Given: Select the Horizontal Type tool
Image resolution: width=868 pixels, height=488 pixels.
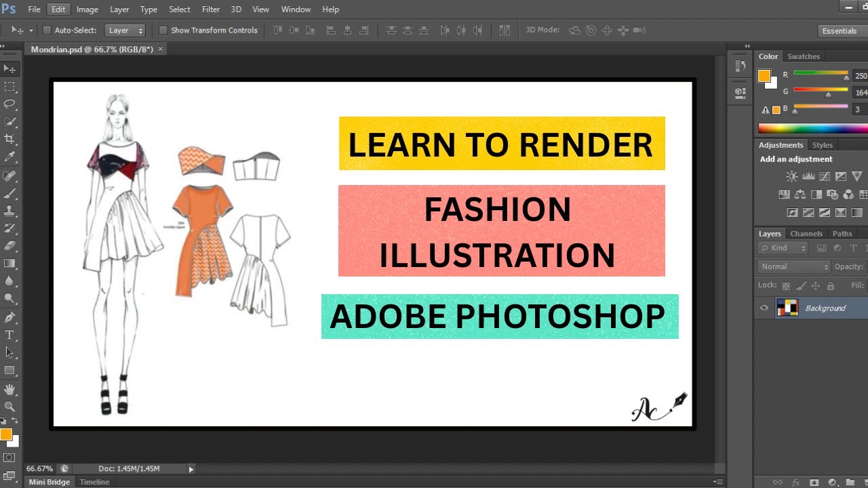Looking at the screenshot, I should point(9,335).
